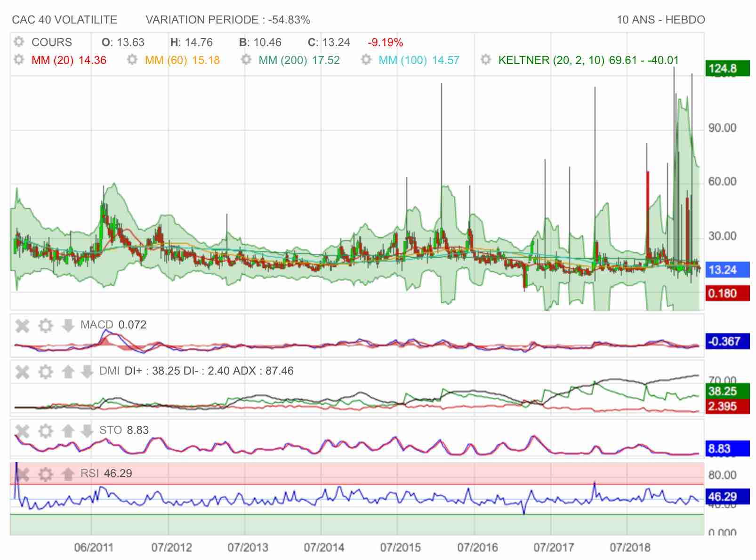Select the MM (20) moving average label
756x560 pixels.
click(52, 60)
